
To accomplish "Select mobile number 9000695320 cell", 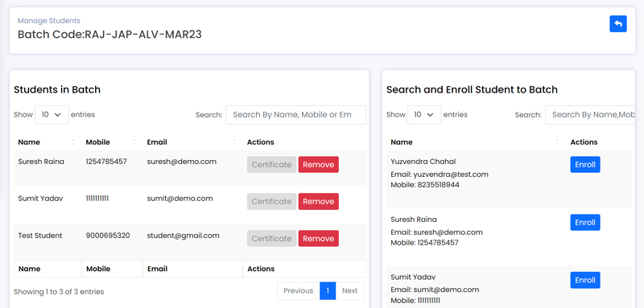I will [x=108, y=236].
